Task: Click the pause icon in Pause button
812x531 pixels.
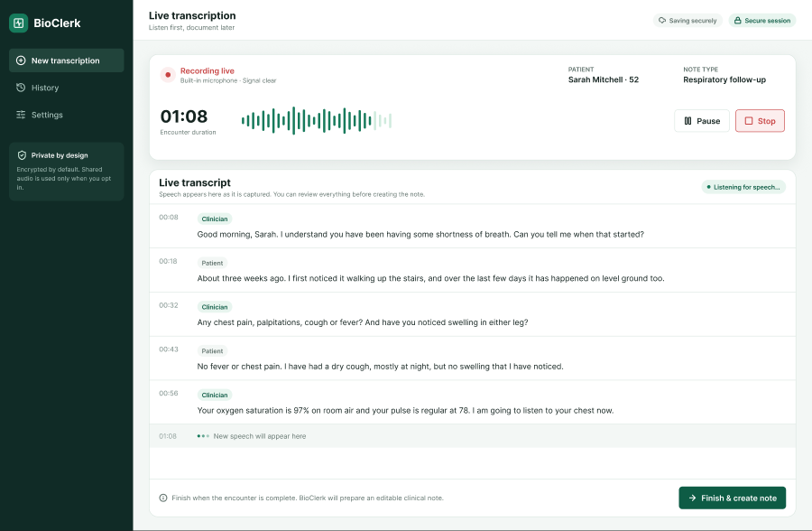Action: [687, 121]
